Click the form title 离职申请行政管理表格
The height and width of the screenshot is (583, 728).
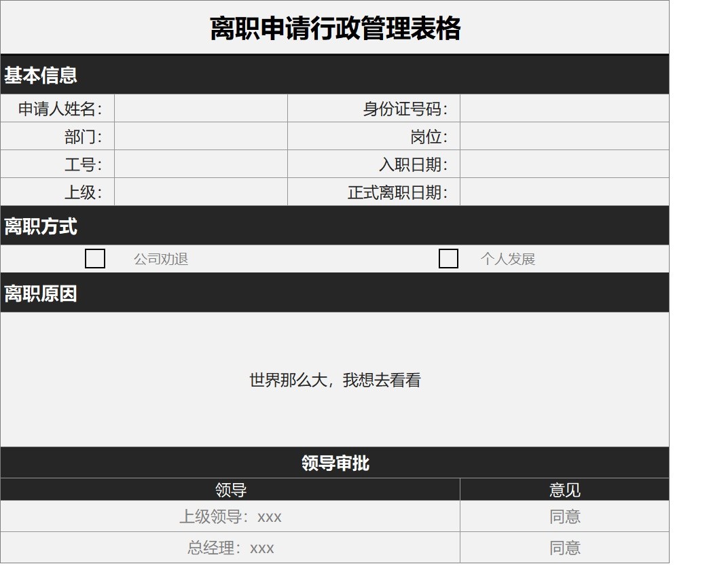click(x=335, y=27)
